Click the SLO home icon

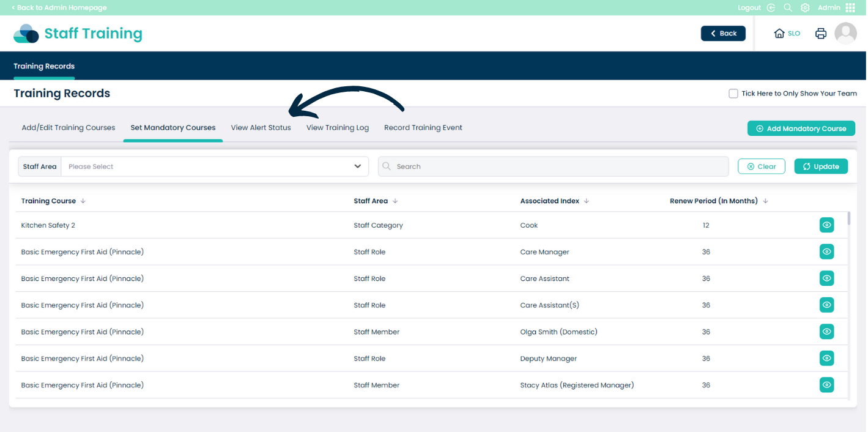(779, 34)
